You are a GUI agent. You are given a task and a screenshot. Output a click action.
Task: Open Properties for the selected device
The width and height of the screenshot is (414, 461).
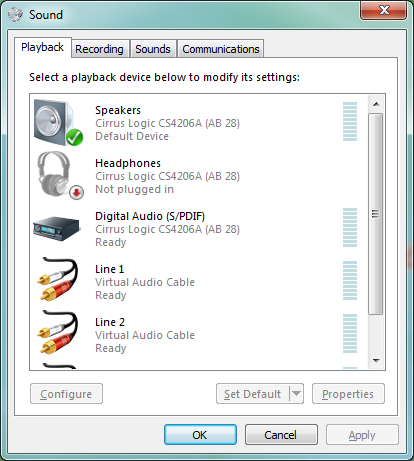[x=348, y=394]
